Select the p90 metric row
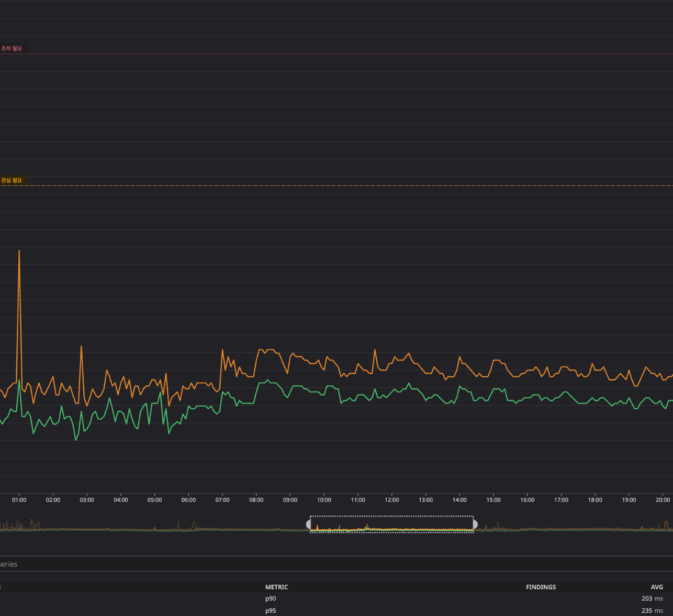673x616 pixels. click(x=271, y=599)
